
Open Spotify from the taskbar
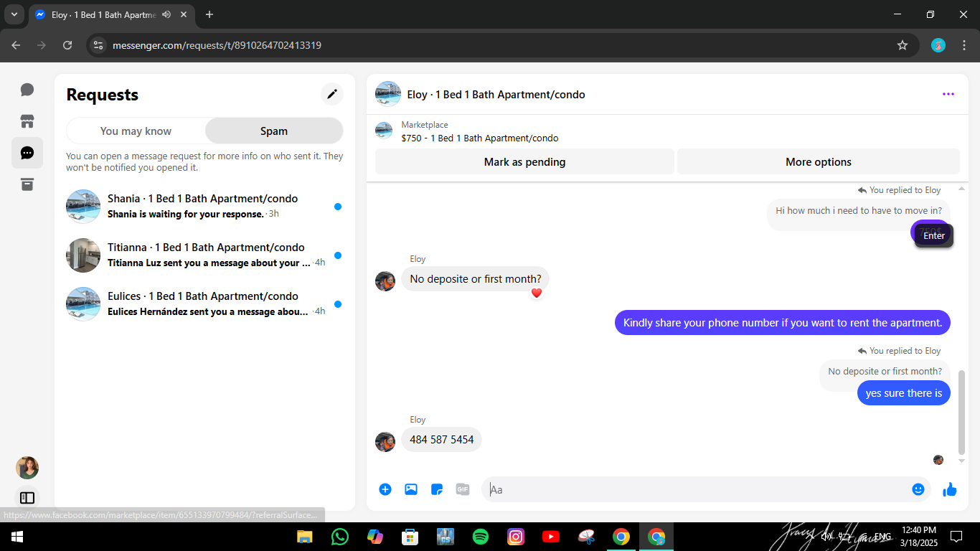481,537
